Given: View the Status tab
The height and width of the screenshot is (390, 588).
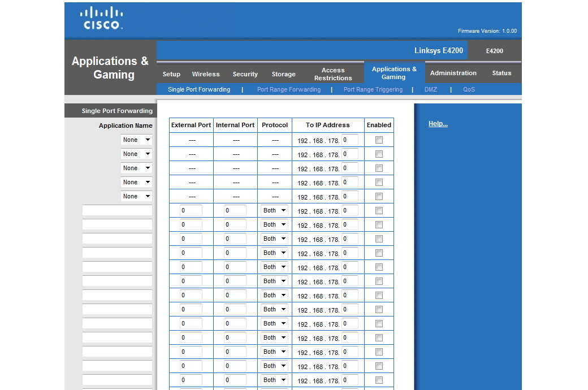Looking at the screenshot, I should tap(501, 73).
